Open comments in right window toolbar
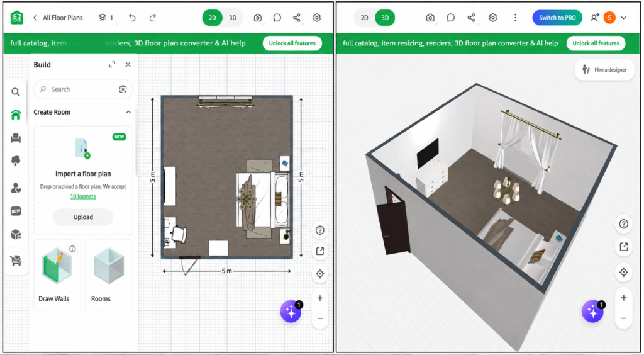Viewport: 644px width, 355px height. point(450,18)
